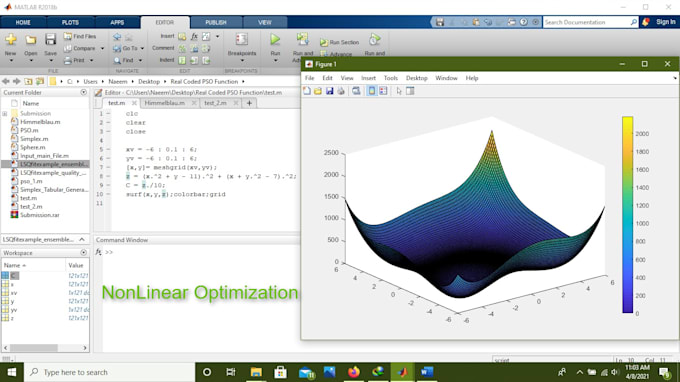
Task: Add new editor tab with plus button
Action: [x=249, y=103]
